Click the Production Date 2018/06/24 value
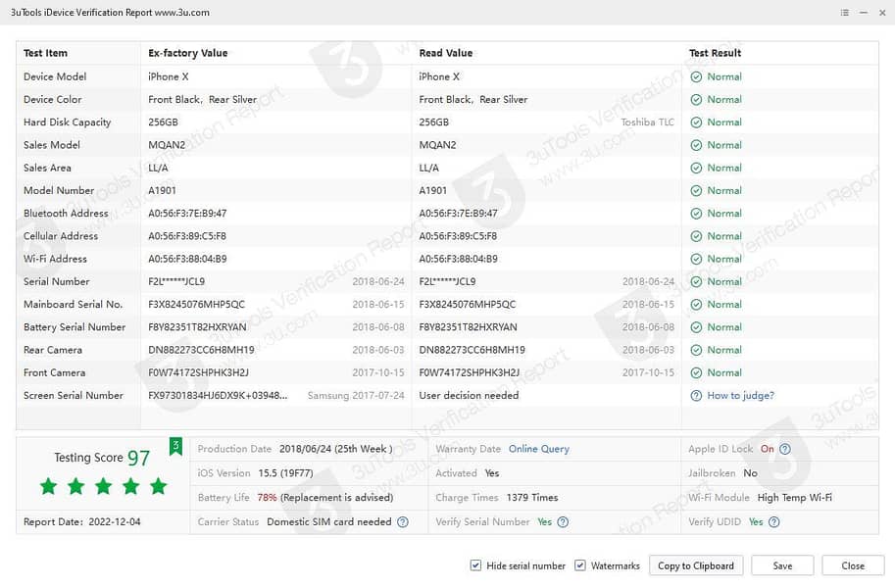This screenshot has height=588, width=895. pyautogui.click(x=335, y=449)
